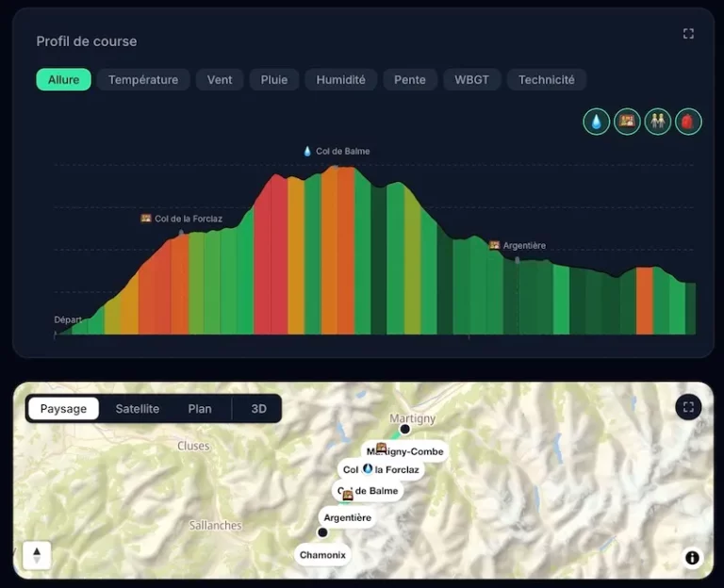Open the Chamonix map label
Viewport: 724px width, 588px height.
322,555
